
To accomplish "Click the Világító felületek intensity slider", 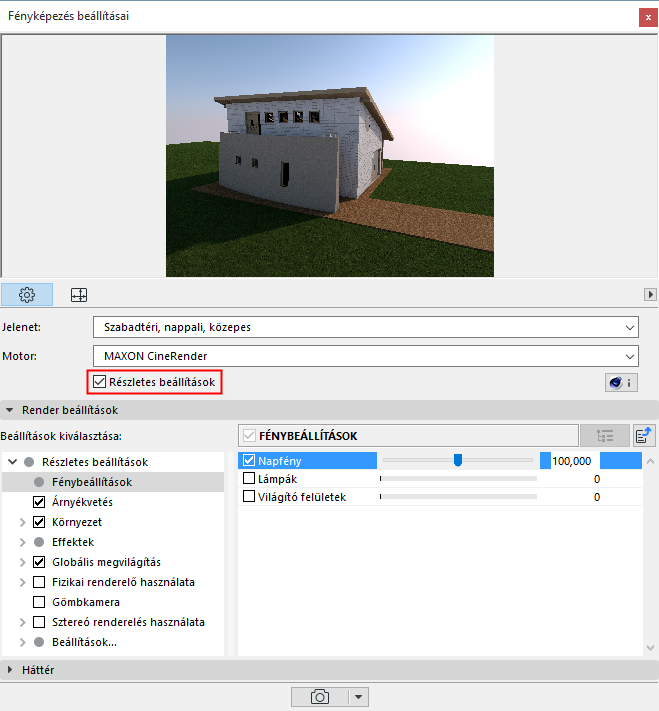I will (x=458, y=497).
